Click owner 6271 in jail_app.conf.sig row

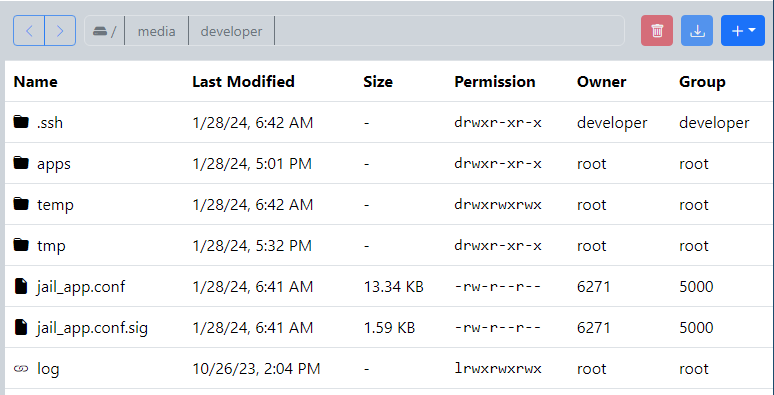point(594,327)
